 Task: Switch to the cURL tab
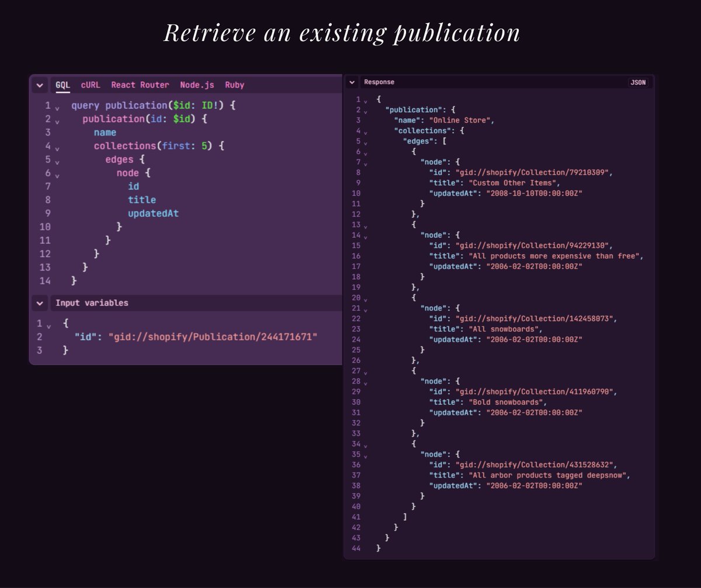(x=91, y=85)
